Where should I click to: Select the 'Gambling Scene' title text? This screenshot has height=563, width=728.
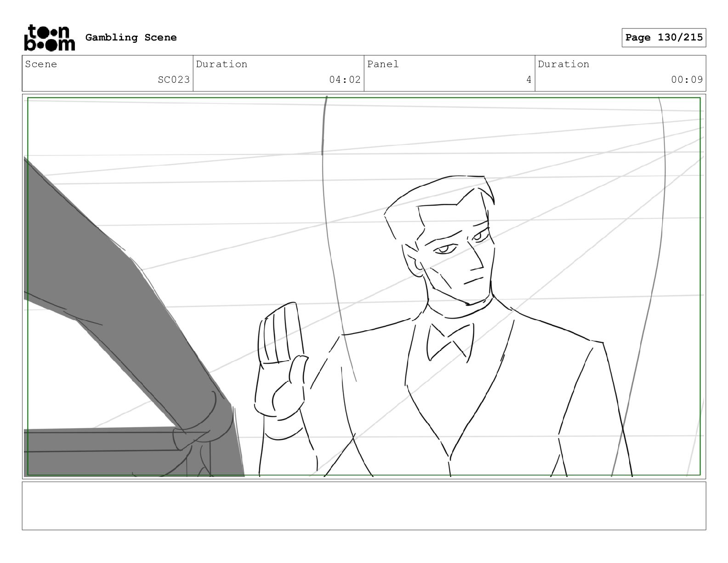click(x=131, y=37)
